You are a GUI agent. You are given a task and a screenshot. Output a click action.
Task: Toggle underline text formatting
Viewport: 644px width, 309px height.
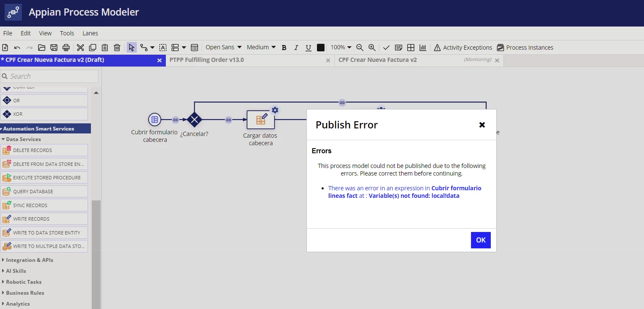point(309,48)
